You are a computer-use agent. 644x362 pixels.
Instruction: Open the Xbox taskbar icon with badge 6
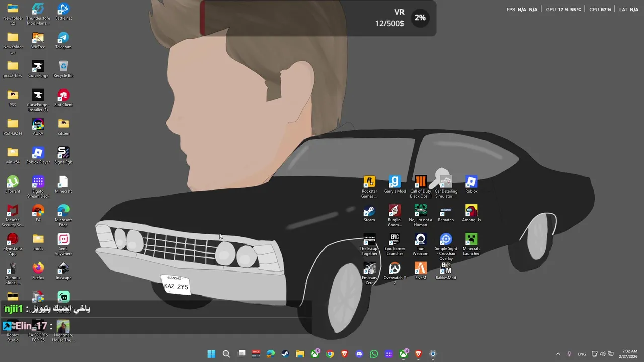click(x=315, y=354)
